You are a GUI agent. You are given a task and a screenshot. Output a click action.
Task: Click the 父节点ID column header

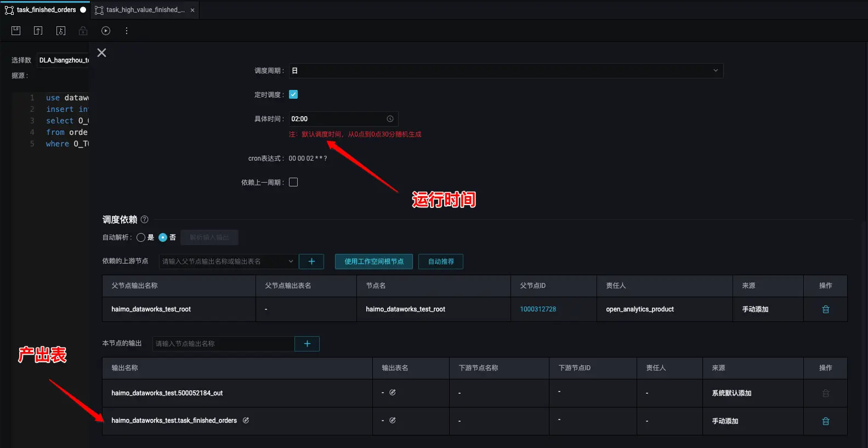(532, 286)
